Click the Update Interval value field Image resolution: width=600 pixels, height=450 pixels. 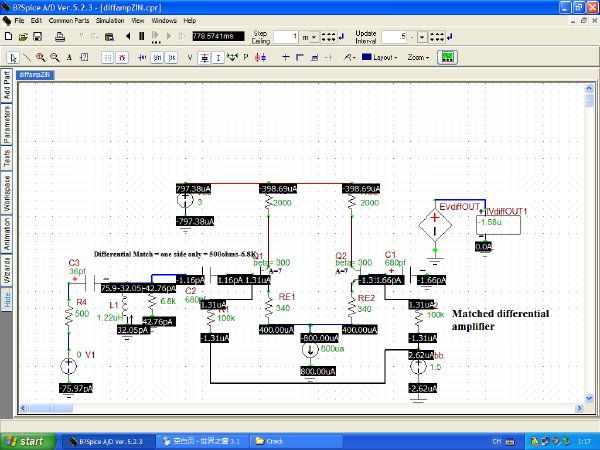tap(394, 37)
